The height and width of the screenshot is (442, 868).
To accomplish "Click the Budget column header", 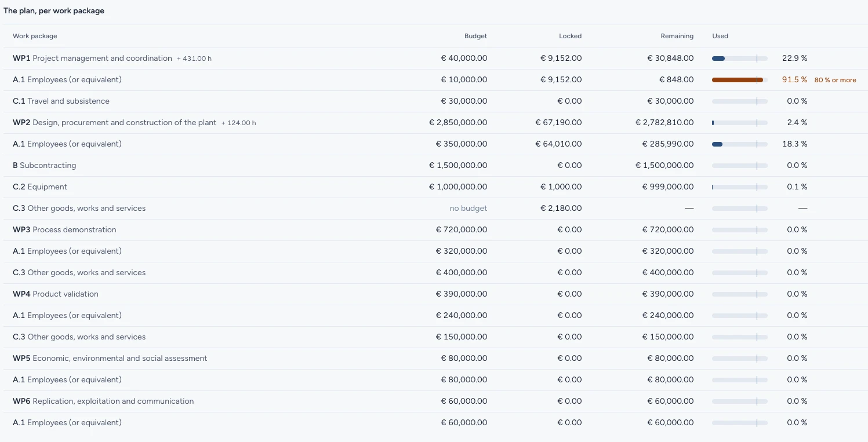I will point(475,36).
